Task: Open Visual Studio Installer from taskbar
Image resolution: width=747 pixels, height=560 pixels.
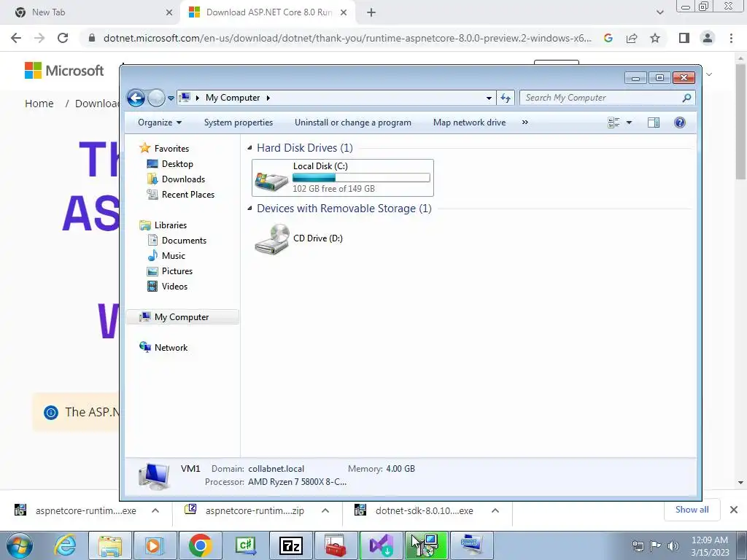Action: coord(381,545)
